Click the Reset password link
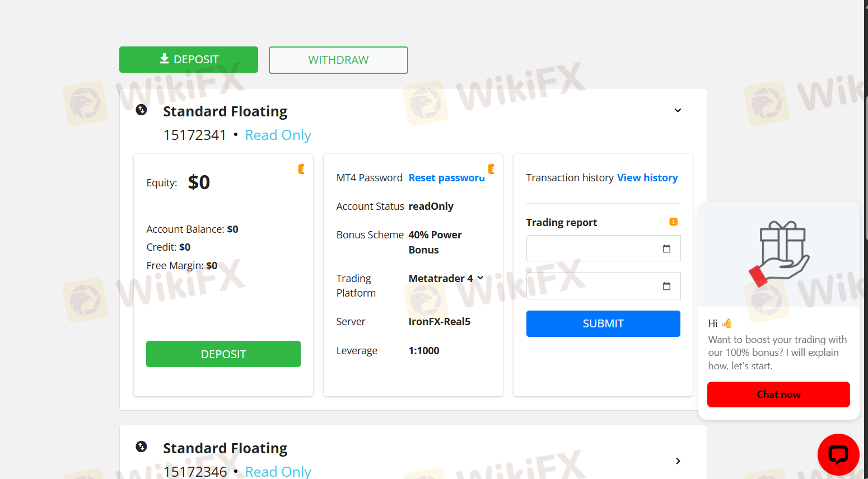868x479 pixels. [x=447, y=177]
